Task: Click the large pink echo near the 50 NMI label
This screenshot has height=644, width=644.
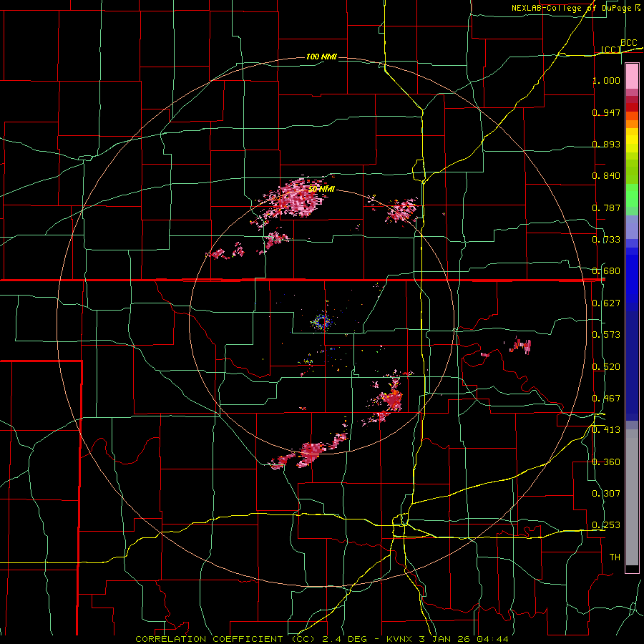Action: 299,199
